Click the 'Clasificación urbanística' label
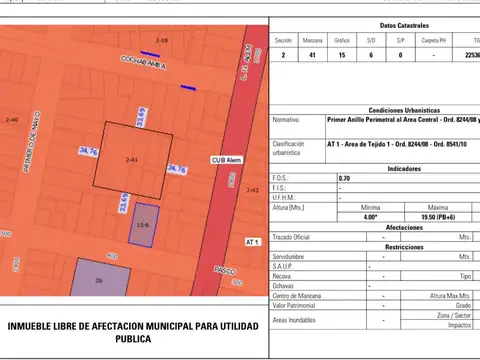Viewport: 480px width, 360px height. point(288,148)
